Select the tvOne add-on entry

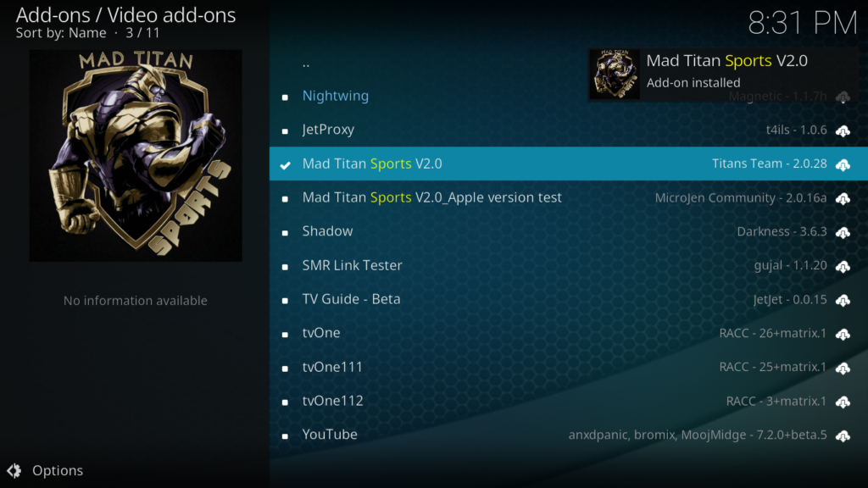click(x=569, y=333)
